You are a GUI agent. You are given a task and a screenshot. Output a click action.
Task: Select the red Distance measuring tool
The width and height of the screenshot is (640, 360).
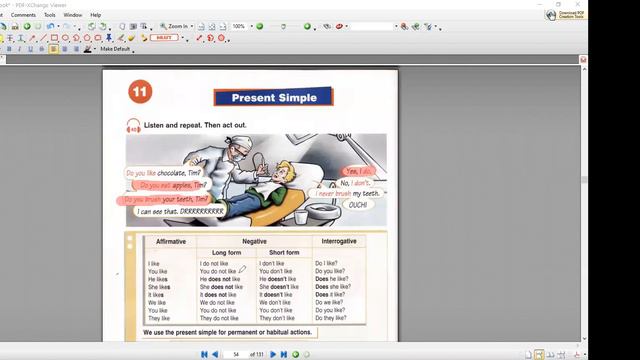click(199, 38)
